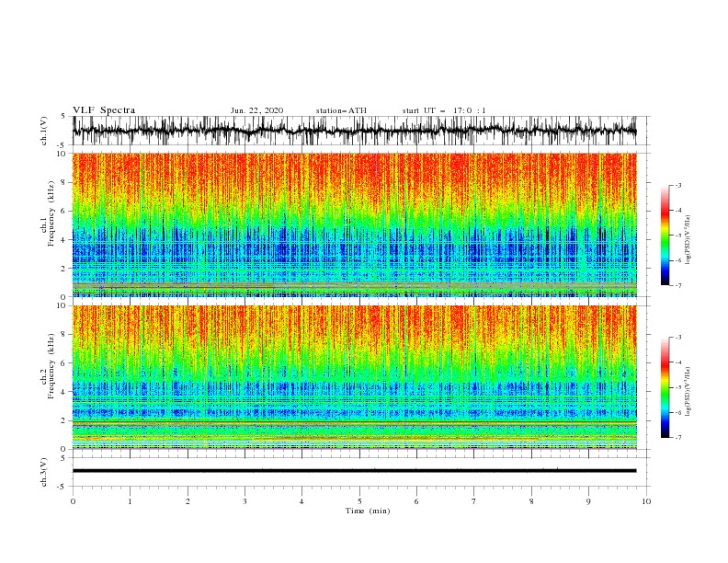Click the 'station=ATH' label

(x=341, y=110)
